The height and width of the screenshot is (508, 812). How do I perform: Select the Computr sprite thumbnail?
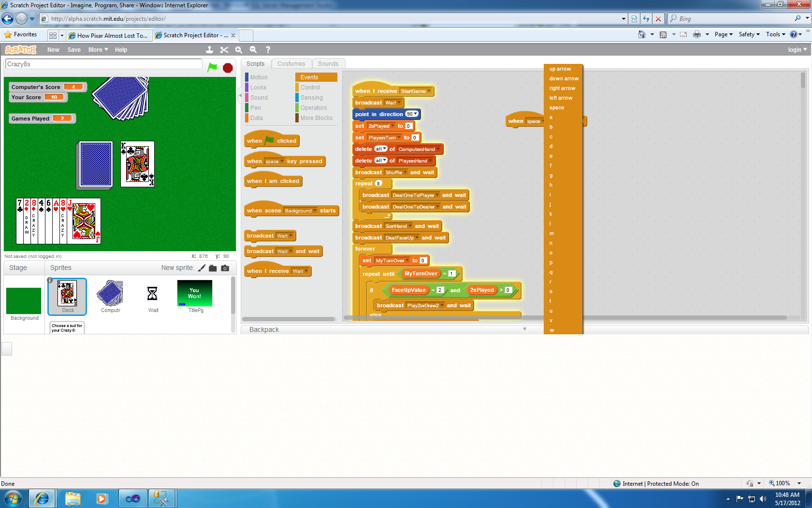click(x=111, y=296)
